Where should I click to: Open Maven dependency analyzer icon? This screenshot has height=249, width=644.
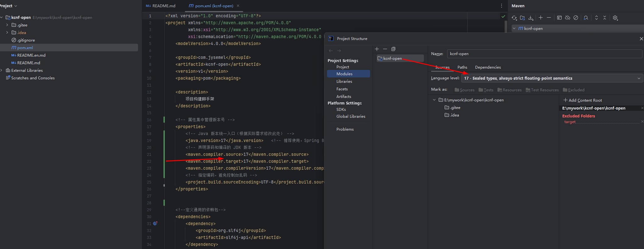click(x=586, y=18)
